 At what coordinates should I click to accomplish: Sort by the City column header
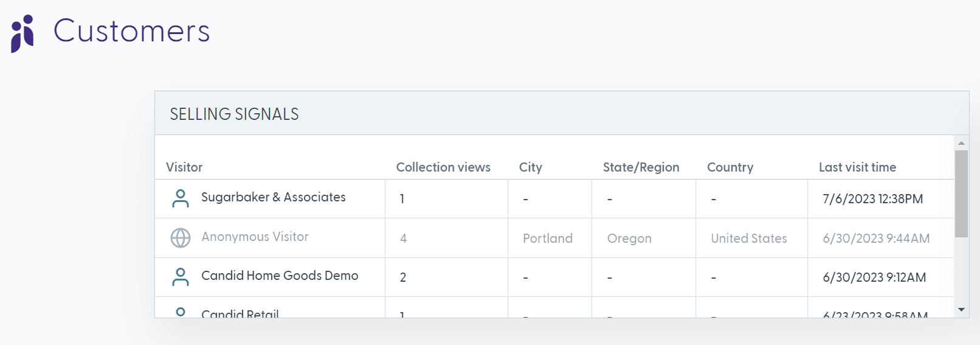pyautogui.click(x=530, y=167)
